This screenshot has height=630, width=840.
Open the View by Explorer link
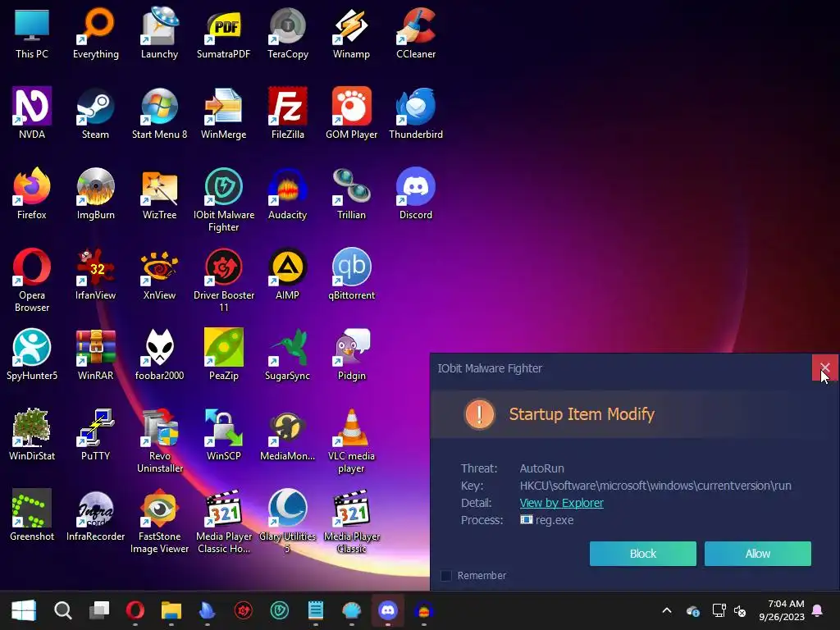(561, 503)
